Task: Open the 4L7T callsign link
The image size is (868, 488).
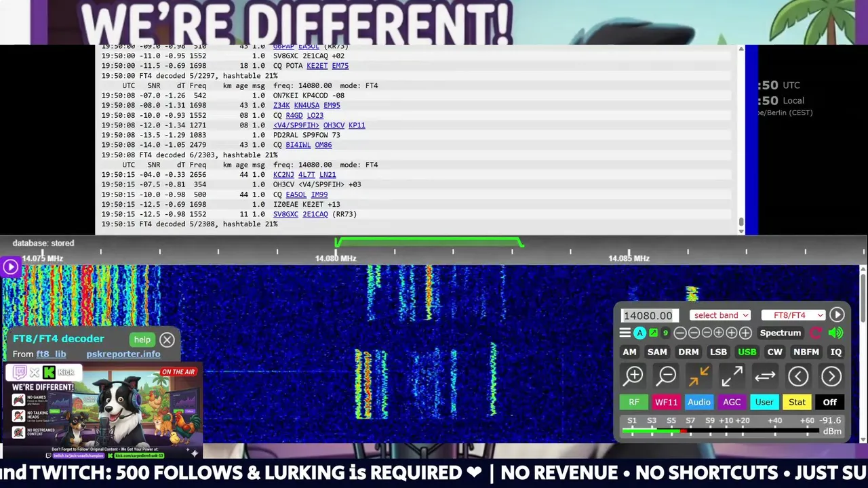Action: pos(307,174)
